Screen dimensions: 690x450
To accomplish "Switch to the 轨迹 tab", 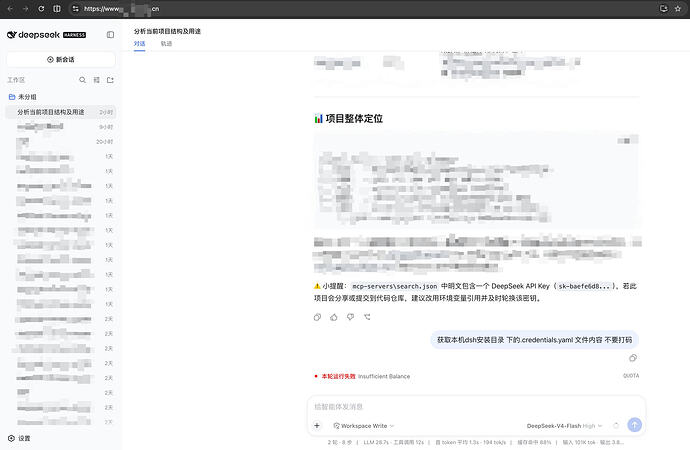I will (166, 44).
